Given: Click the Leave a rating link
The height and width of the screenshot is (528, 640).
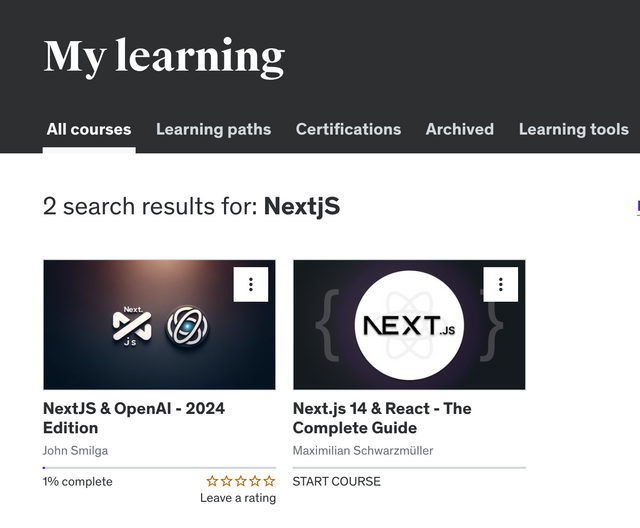Looking at the screenshot, I should point(238,498).
